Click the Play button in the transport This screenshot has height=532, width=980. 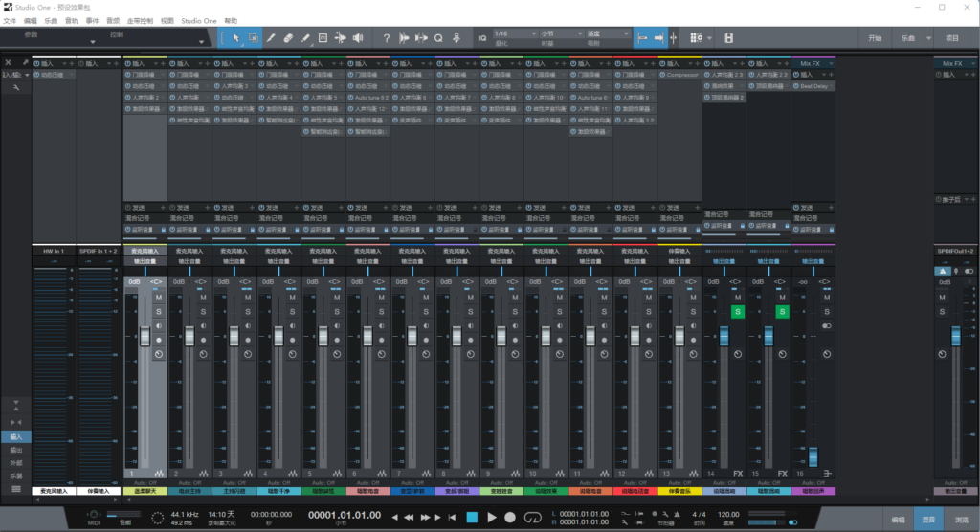pyautogui.click(x=491, y=518)
